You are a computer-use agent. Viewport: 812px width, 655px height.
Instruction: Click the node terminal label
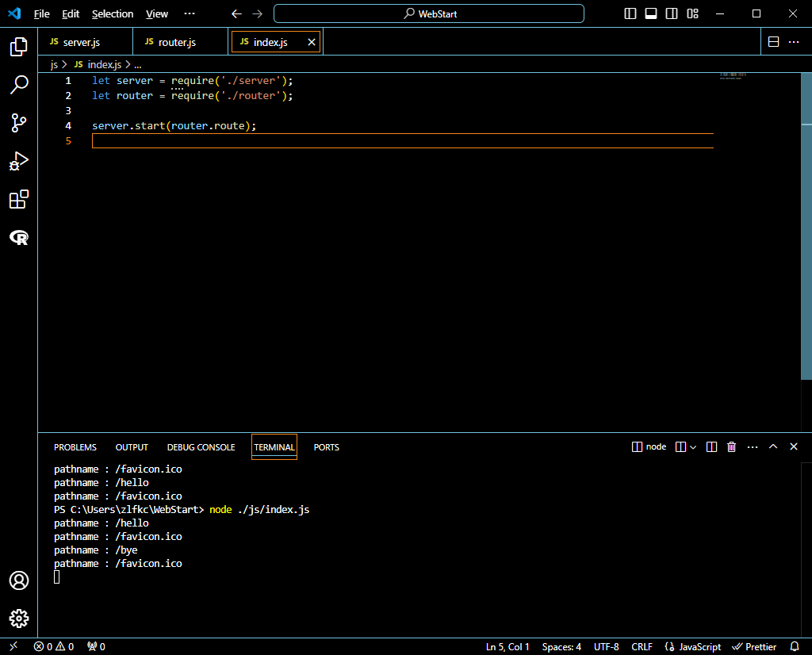point(649,447)
